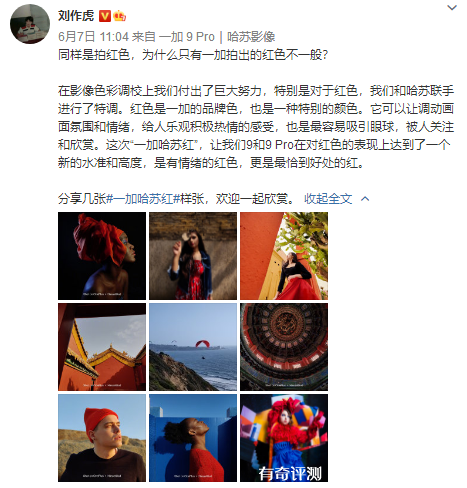
Task: Open 刘作虎's profile avatar
Action: tap(30, 24)
